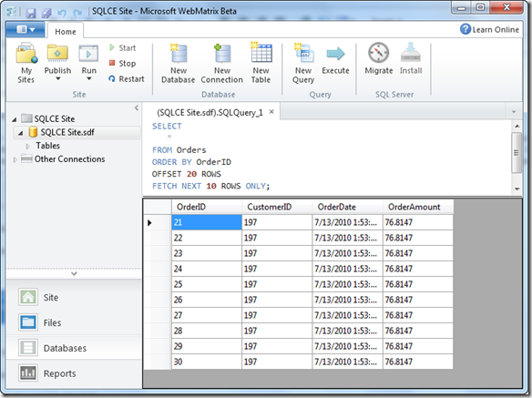
Task: Open the Files workspace
Action: (x=74, y=322)
